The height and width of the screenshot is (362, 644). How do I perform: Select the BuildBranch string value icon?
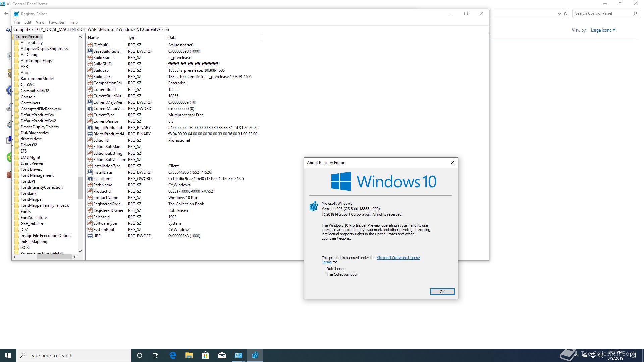[x=90, y=57]
